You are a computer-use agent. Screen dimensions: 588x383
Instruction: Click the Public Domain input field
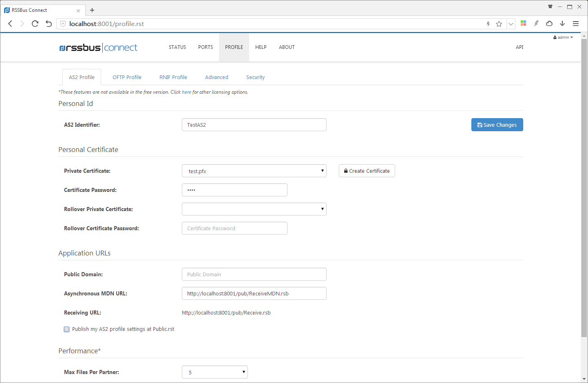click(x=254, y=274)
